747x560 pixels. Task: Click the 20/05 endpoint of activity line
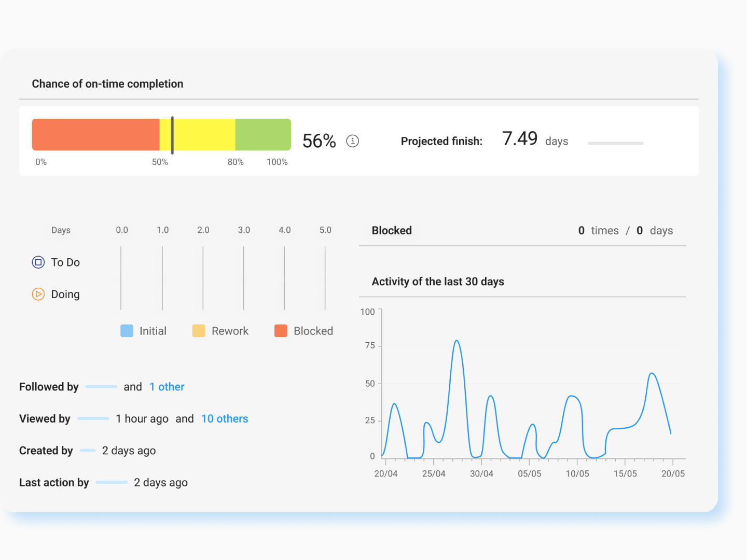671,433
